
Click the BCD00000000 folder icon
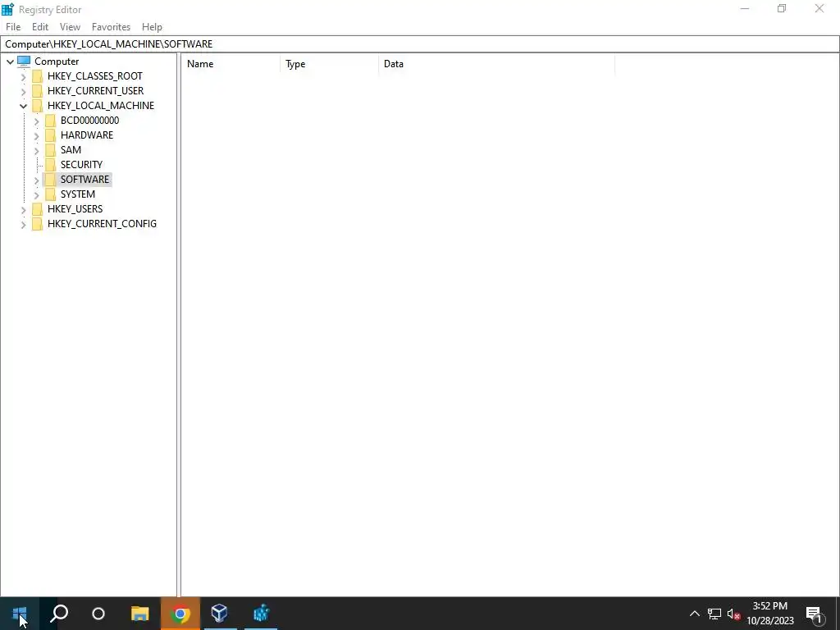[50, 120]
